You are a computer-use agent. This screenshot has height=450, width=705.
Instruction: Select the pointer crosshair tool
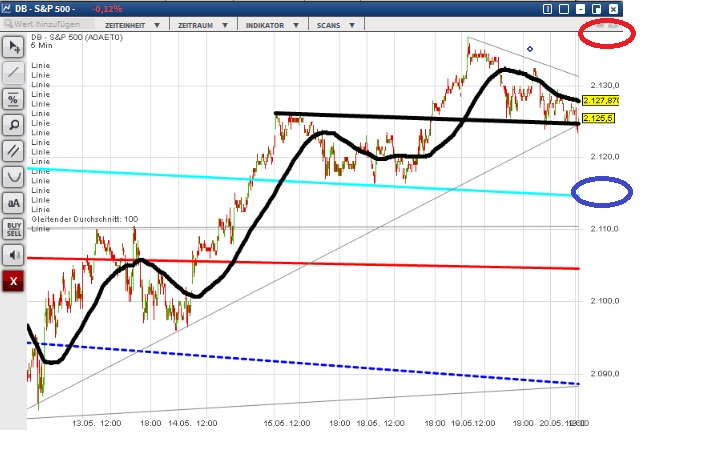tap(13, 47)
